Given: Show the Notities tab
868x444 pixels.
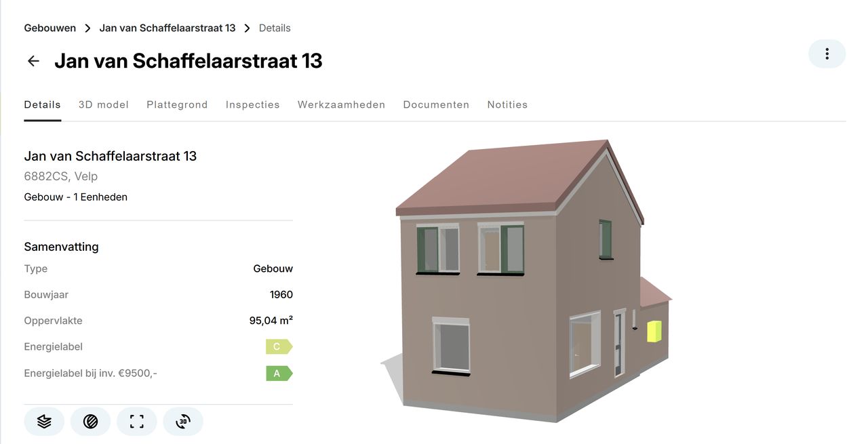Looking at the screenshot, I should click(x=507, y=104).
